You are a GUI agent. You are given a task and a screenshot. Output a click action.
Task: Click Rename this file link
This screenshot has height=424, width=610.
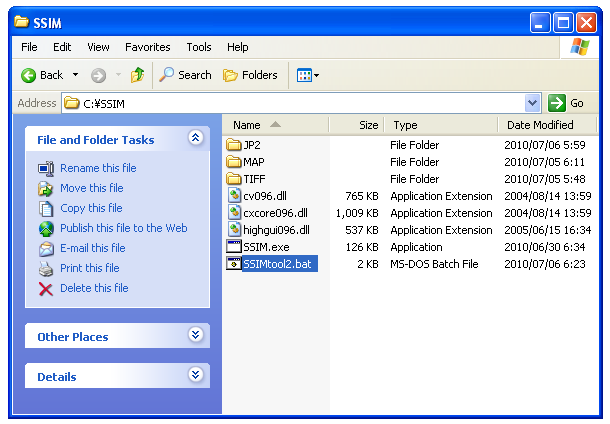tap(98, 168)
